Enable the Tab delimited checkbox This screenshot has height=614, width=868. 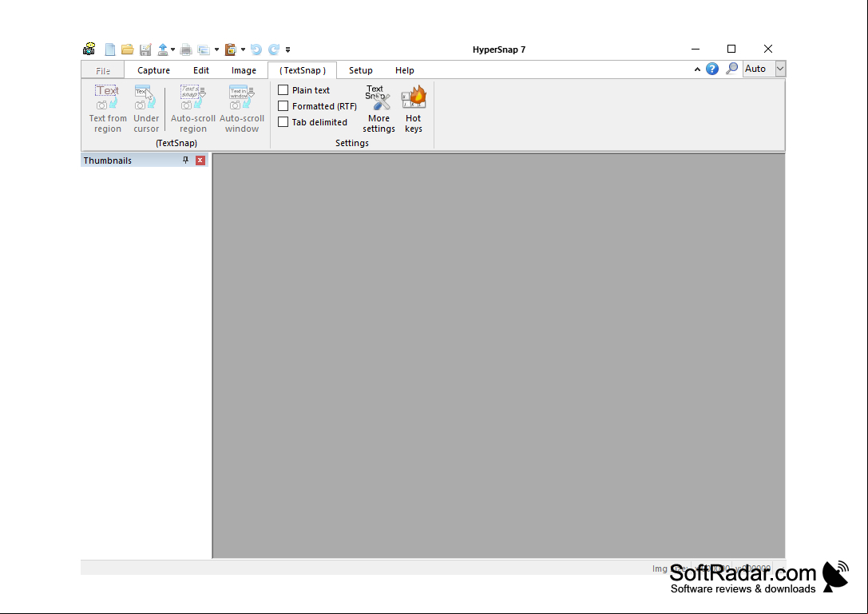coord(283,122)
